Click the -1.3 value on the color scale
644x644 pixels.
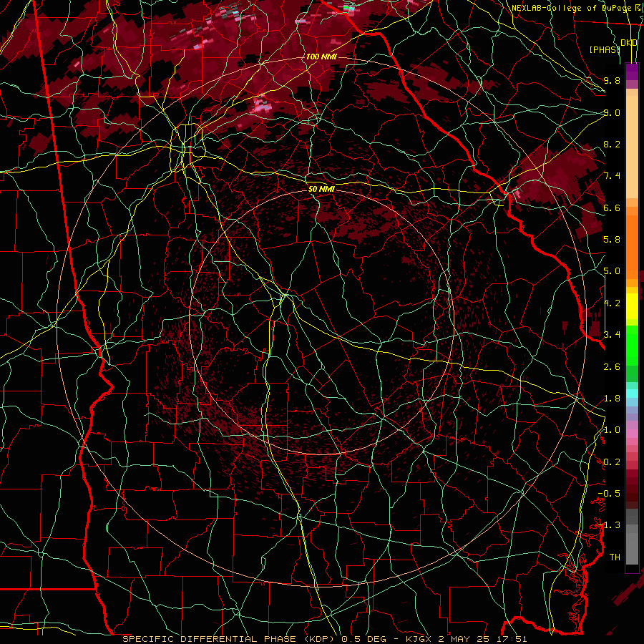[609, 525]
